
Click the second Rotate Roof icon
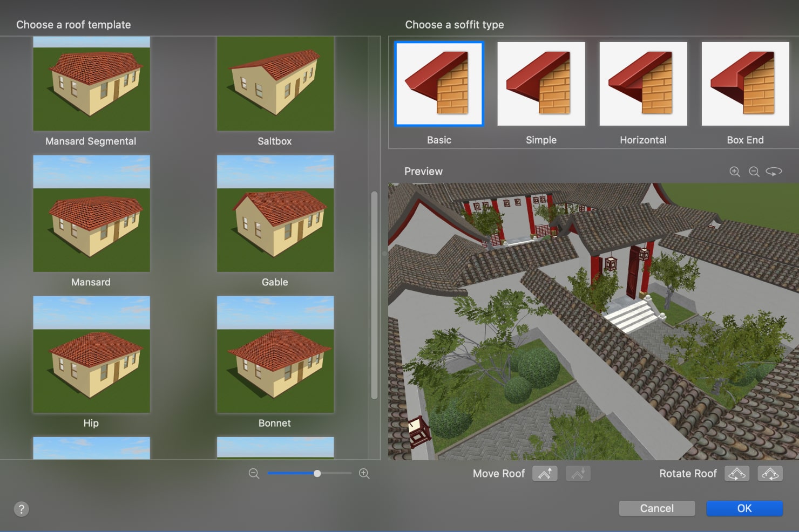pyautogui.click(x=770, y=474)
